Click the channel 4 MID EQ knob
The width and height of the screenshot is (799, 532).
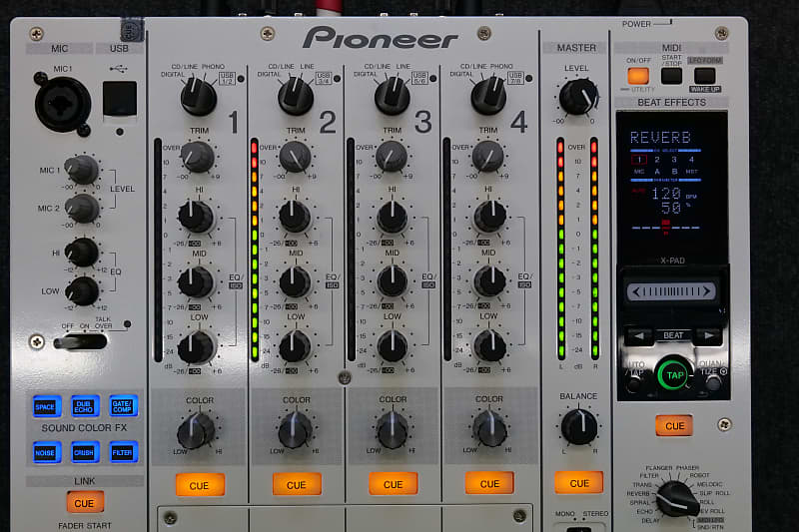click(x=489, y=280)
